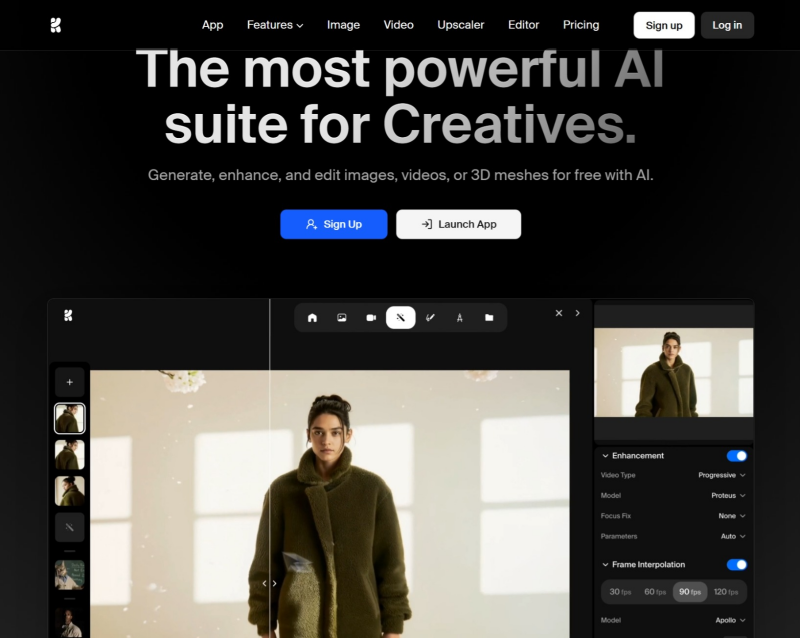Open the Pricing page from the navbar
Screen dimensions: 800x638
tap(581, 25)
